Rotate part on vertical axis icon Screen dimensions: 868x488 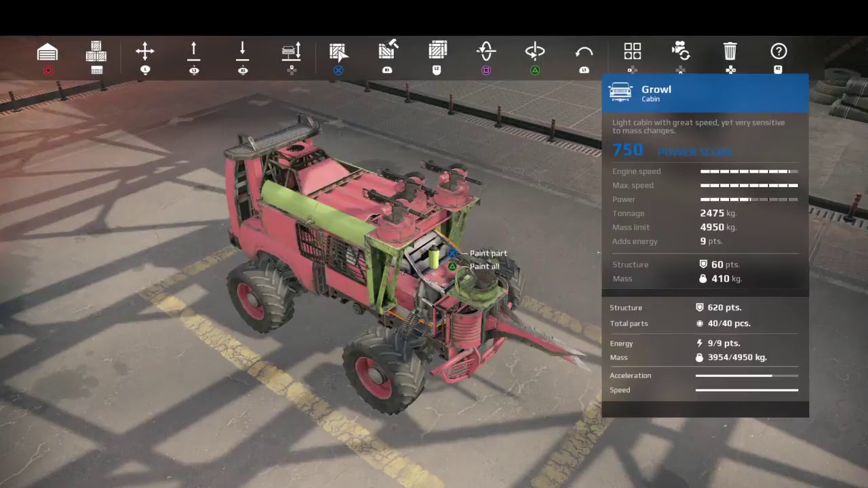click(486, 52)
